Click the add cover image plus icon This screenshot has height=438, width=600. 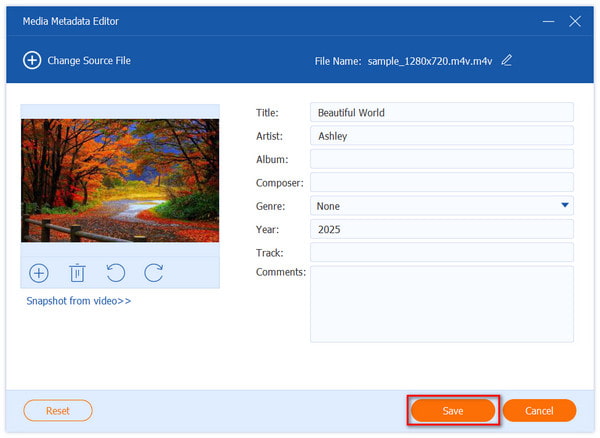coord(39,272)
